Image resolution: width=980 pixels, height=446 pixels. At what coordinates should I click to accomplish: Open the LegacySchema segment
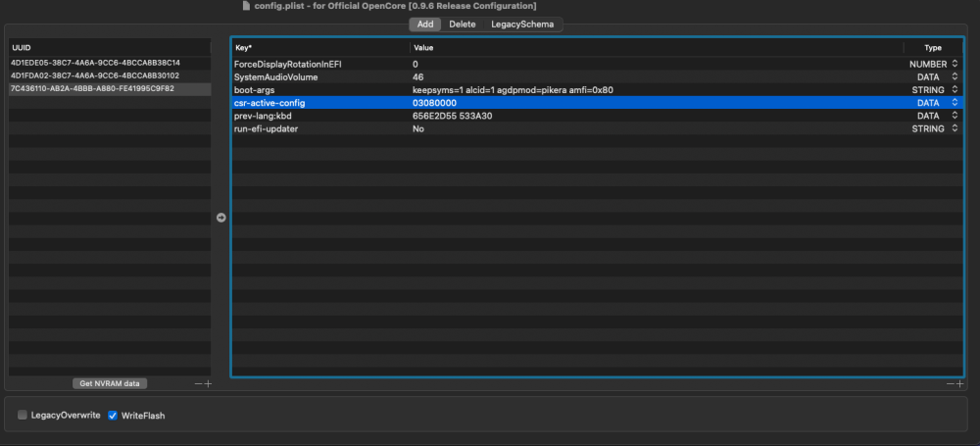click(x=522, y=25)
